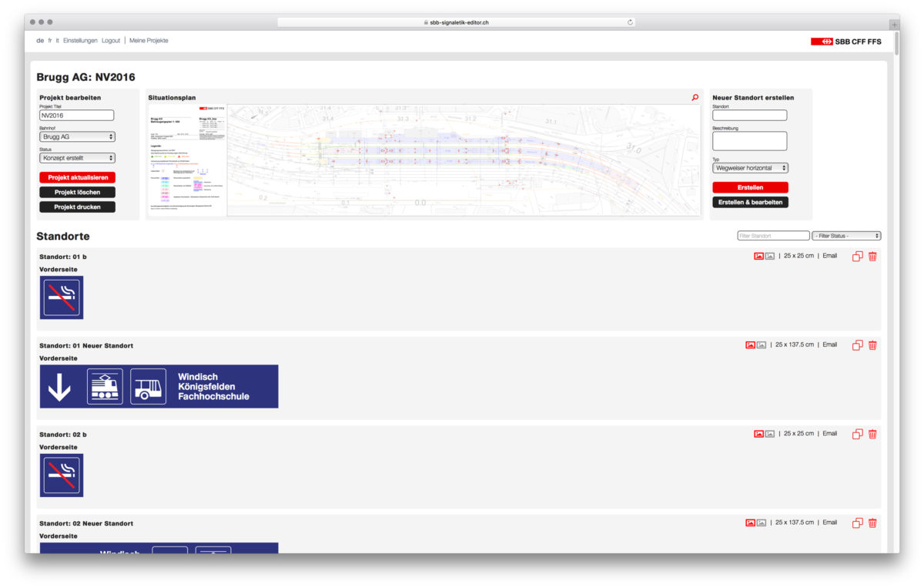This screenshot has height=588, width=924.
Task: Toggle gray image view for Standort 01 Neuer Standort
Action: pyautogui.click(x=762, y=345)
